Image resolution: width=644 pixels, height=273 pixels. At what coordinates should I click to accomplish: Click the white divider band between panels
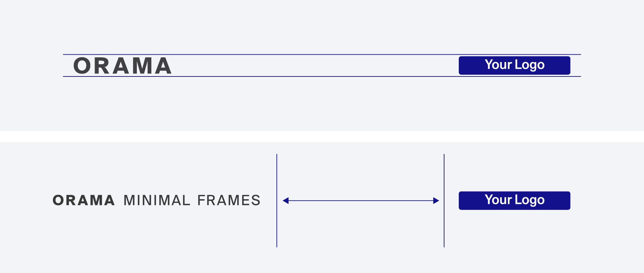[x=322, y=136]
